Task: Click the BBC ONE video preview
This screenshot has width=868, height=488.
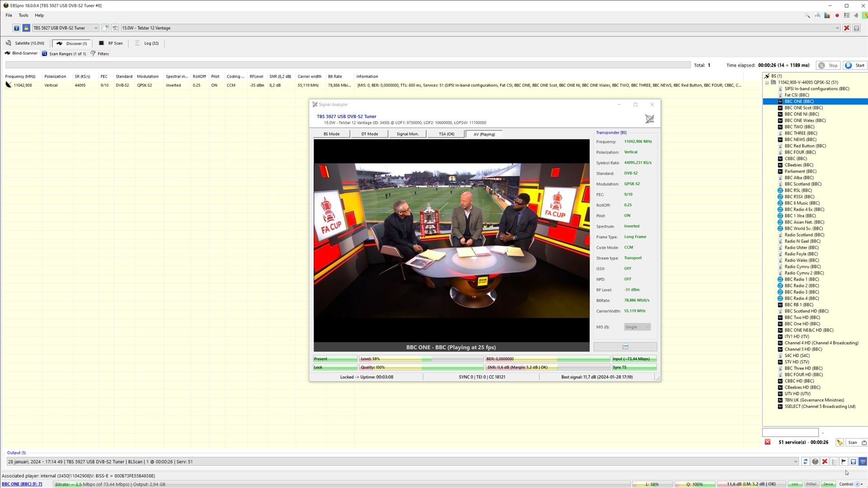Action: [x=452, y=241]
